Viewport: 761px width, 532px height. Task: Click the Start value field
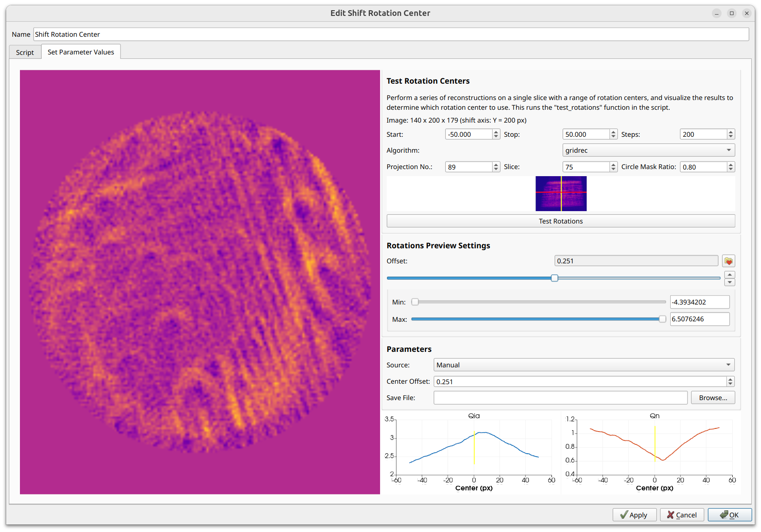(469, 134)
